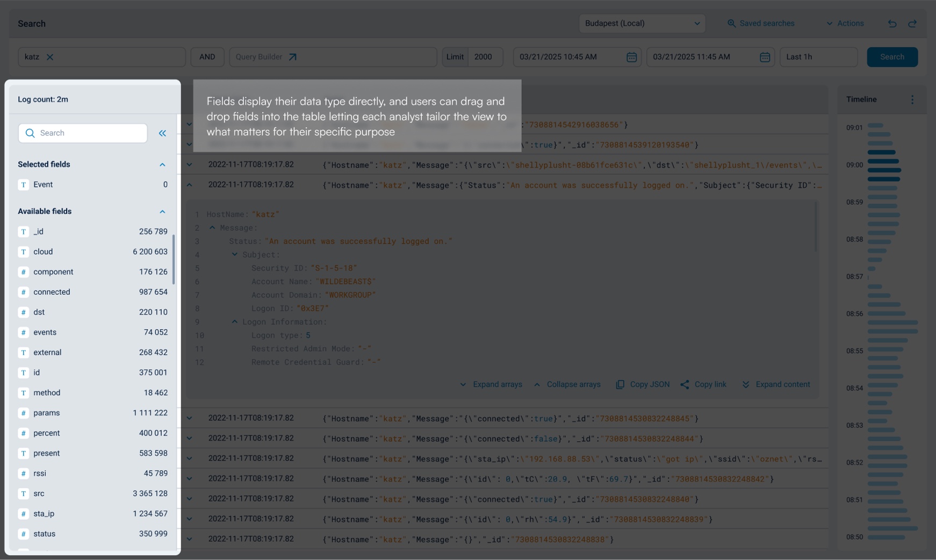The width and height of the screenshot is (936, 560).
Task: Click Expand content text button
Action: coord(783,384)
